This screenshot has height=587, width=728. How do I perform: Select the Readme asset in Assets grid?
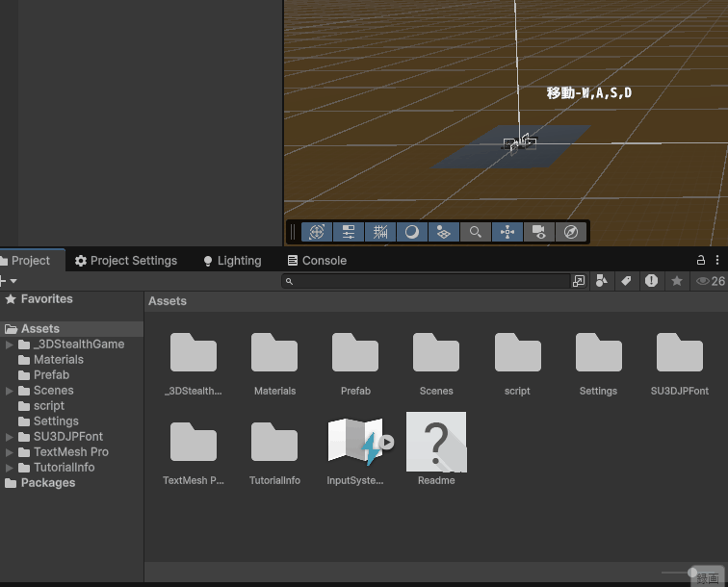coord(436,444)
